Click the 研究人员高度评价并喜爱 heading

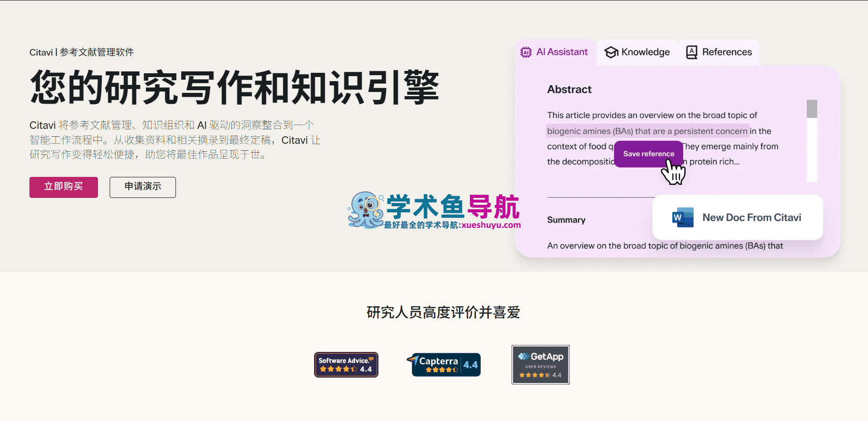pos(443,312)
